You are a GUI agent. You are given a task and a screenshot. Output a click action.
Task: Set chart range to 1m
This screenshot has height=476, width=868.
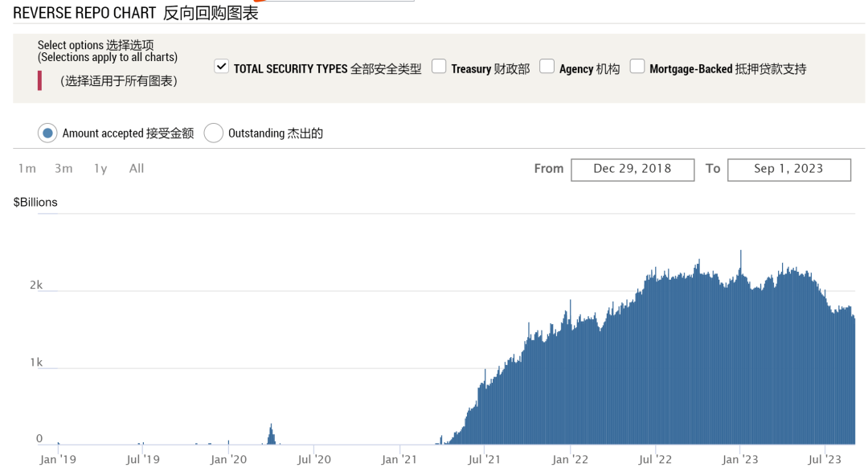pos(27,168)
